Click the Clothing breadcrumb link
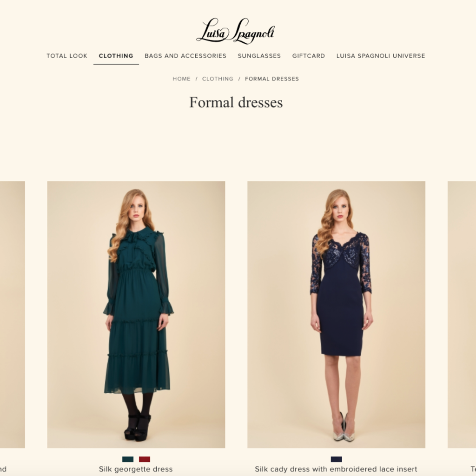 218,79
